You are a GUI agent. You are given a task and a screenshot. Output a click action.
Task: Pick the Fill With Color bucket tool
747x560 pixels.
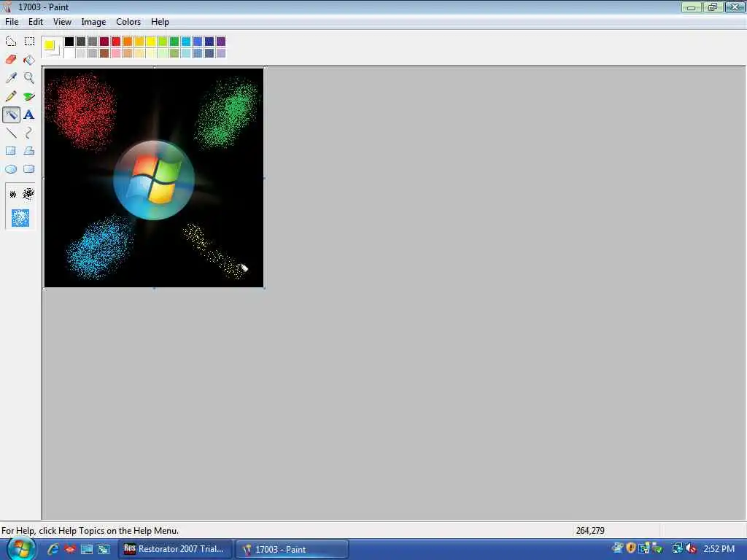pos(29,60)
